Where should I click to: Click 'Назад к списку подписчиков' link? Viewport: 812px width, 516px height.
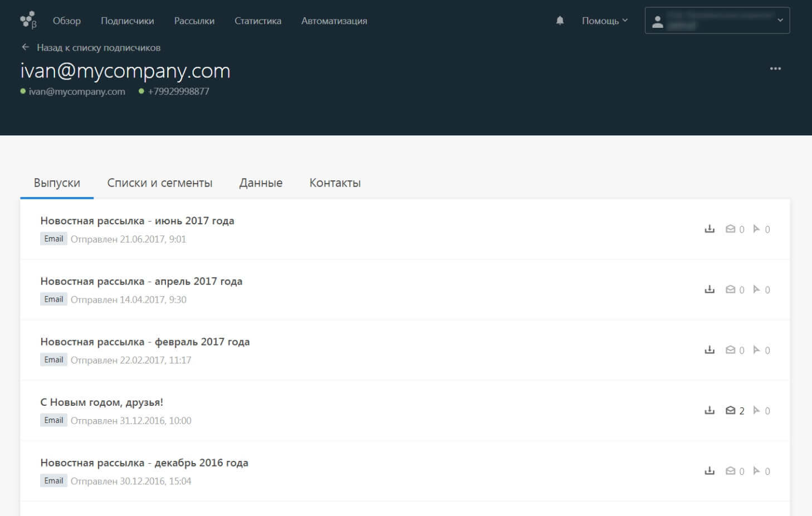(x=99, y=48)
